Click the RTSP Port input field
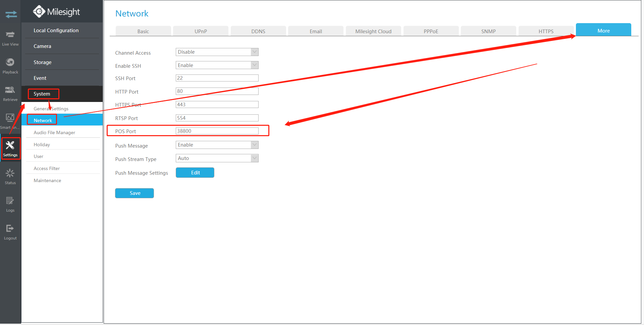Image resolution: width=644 pixels, height=325 pixels. 217,118
